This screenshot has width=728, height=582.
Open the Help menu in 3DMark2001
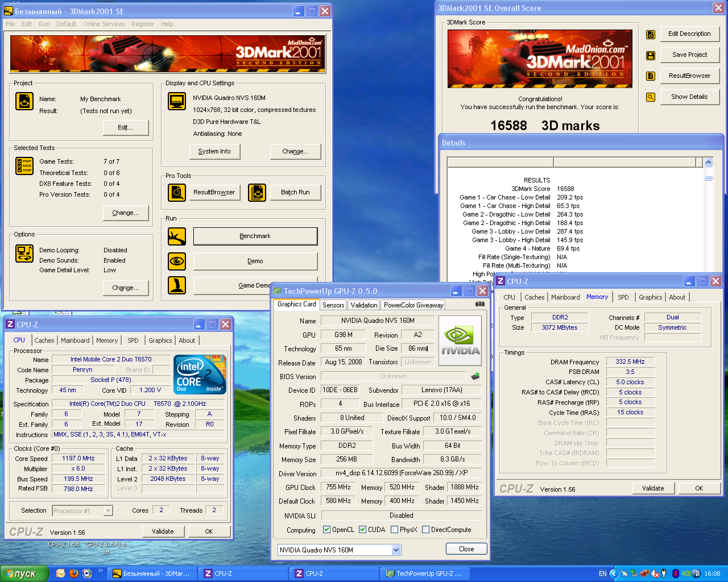(167, 24)
